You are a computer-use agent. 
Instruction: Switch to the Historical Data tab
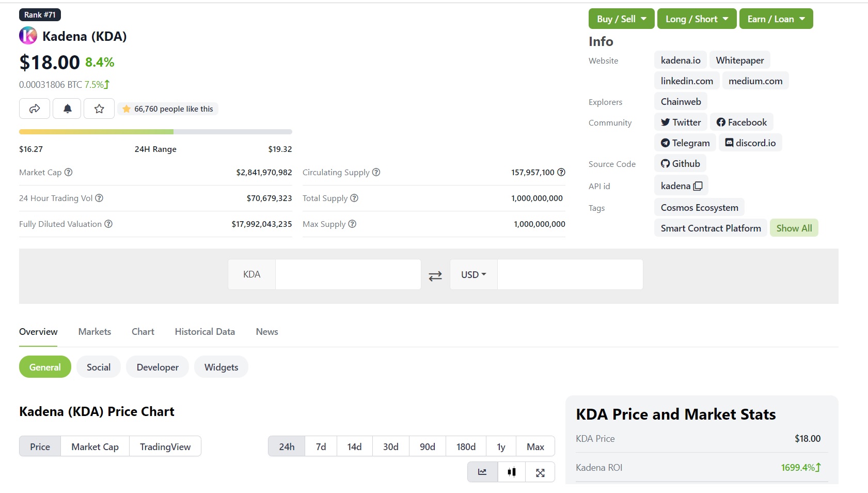point(204,331)
